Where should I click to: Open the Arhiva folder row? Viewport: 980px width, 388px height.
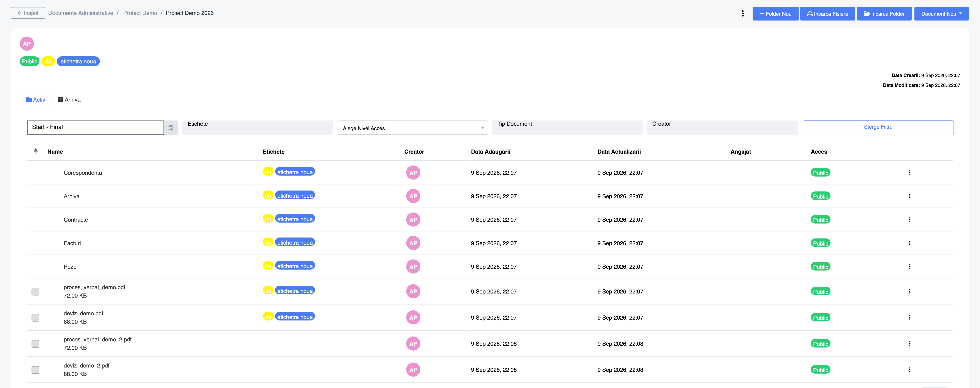72,196
